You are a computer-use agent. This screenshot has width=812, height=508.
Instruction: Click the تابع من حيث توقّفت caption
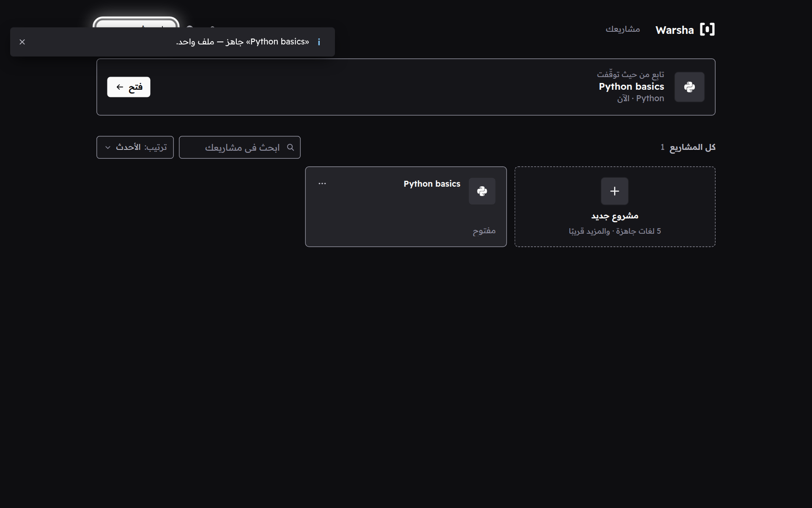pos(631,75)
